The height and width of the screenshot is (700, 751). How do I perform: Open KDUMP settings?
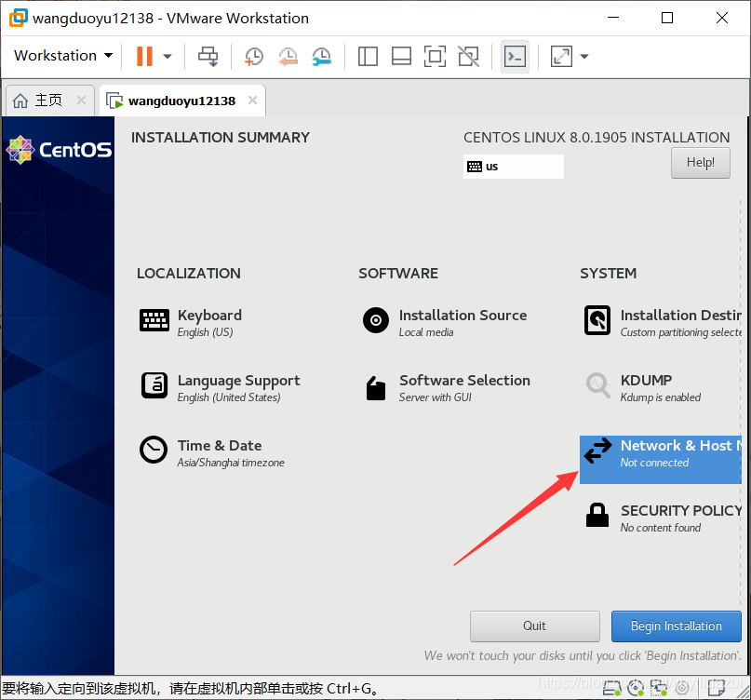coord(643,387)
